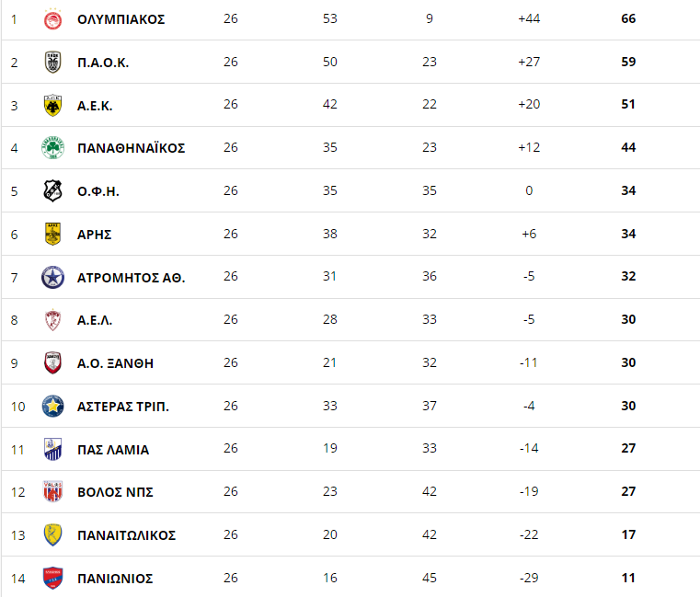Viewport: 700px width, 597px height.
Task: Click the Olympiakos red club crest
Action: [52, 19]
